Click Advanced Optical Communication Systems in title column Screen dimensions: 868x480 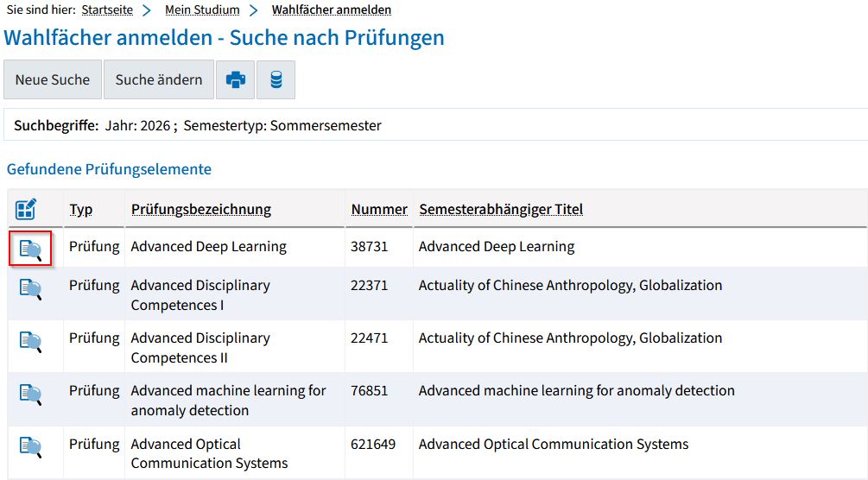coord(554,444)
